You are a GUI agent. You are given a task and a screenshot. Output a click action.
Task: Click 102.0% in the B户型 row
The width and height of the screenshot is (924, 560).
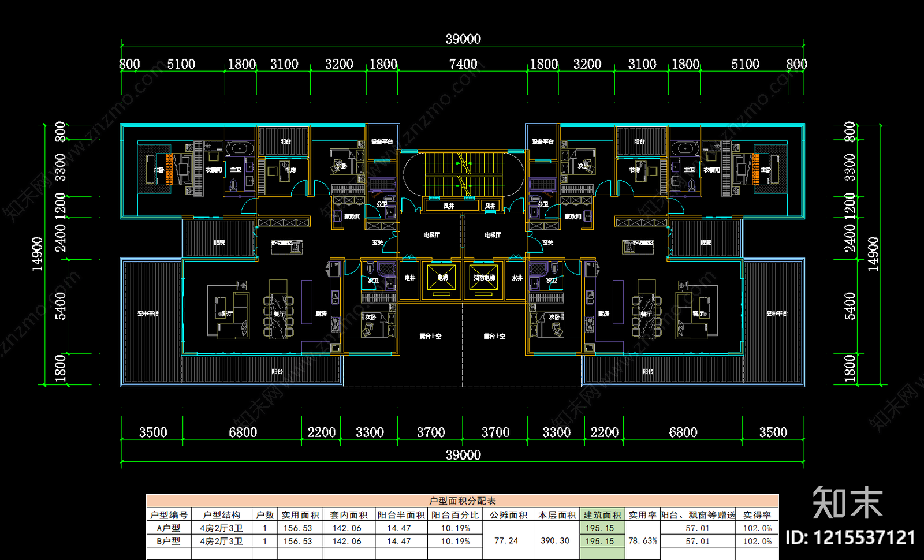(x=757, y=542)
